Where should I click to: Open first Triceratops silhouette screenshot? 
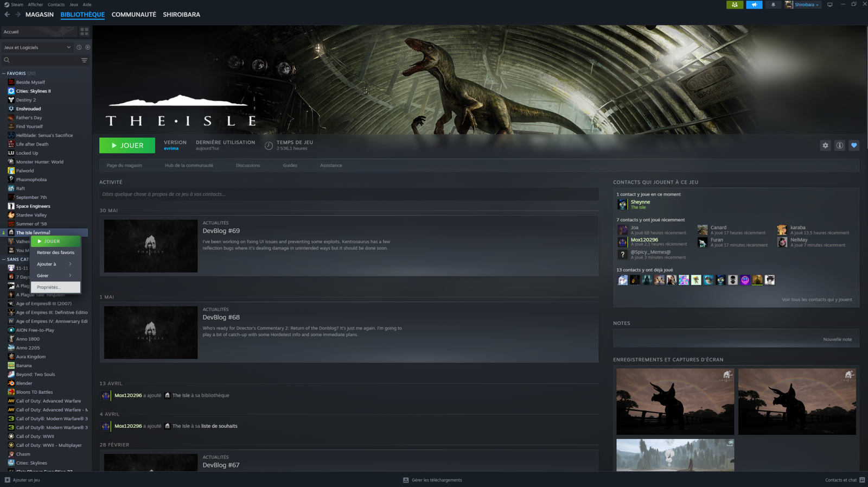click(x=675, y=402)
